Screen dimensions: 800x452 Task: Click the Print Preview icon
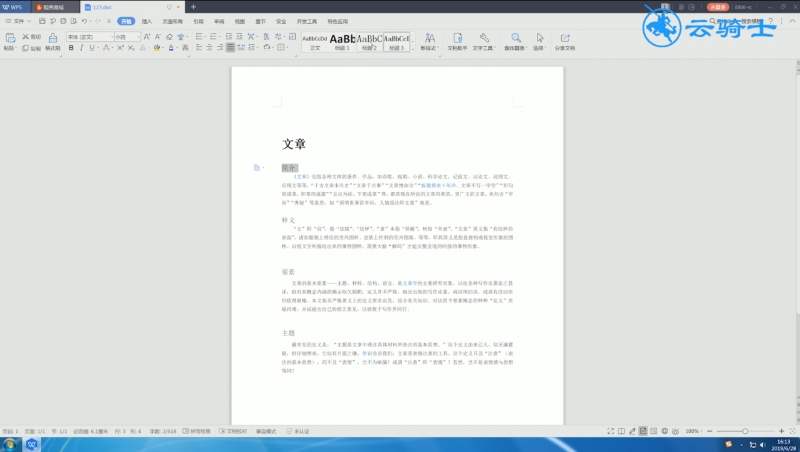[73, 21]
